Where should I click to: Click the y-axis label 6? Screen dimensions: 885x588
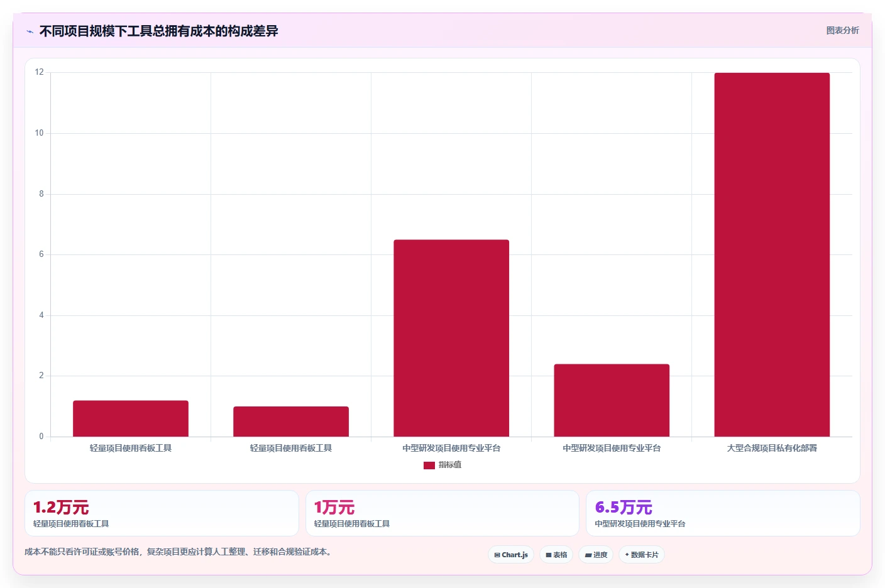pyautogui.click(x=41, y=254)
